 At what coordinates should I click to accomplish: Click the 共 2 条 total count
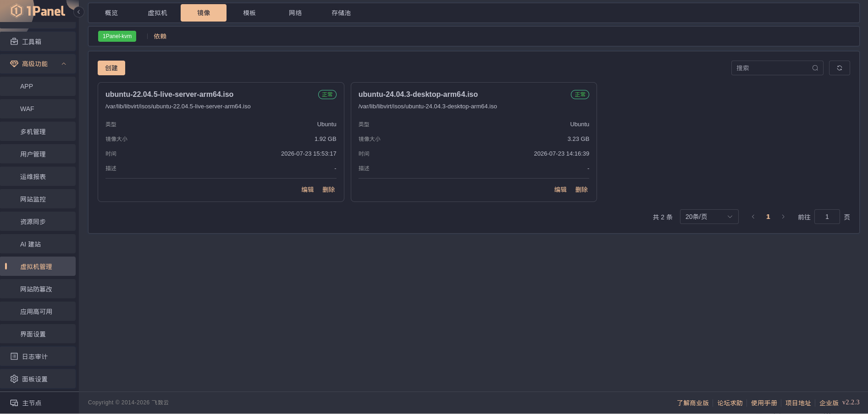pos(663,217)
